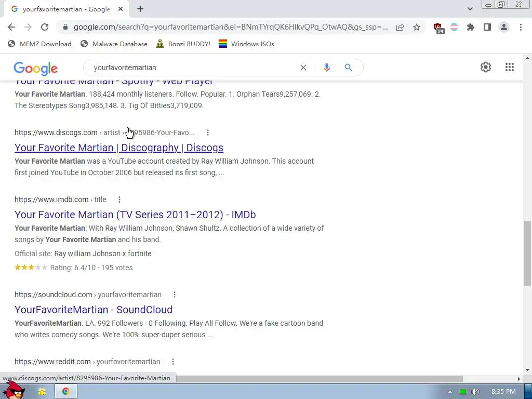Click the page vertical scrollbar thumb

pos(528,254)
